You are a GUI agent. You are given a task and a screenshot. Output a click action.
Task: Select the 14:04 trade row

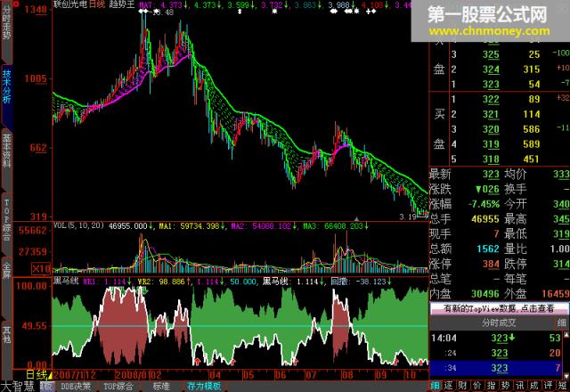click(496, 338)
